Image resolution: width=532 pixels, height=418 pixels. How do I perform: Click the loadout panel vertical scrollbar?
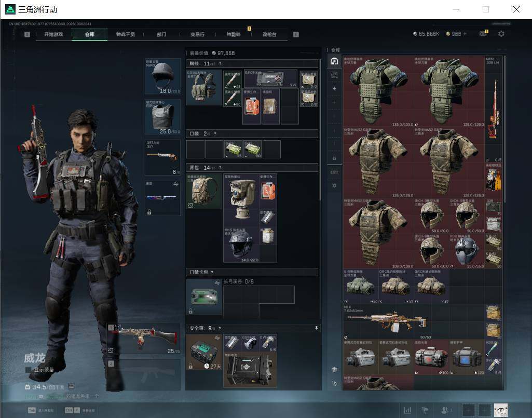[320, 129]
